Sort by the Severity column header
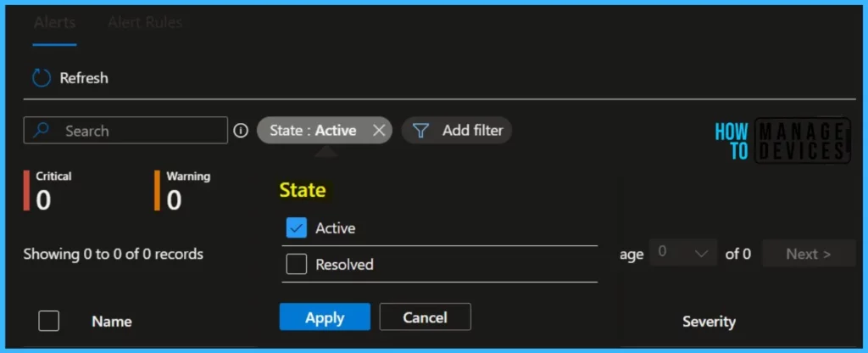The image size is (868, 353). point(709,322)
